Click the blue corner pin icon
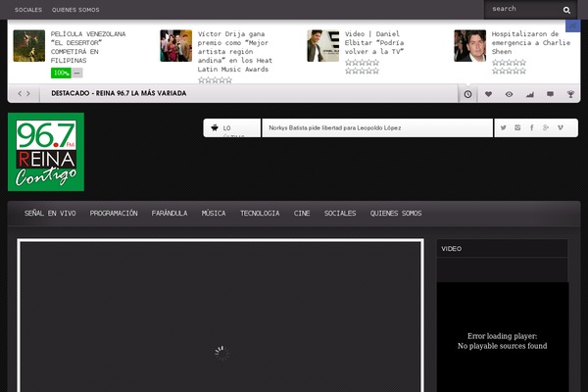Screen dimensions: 588x392 (x=572, y=25)
